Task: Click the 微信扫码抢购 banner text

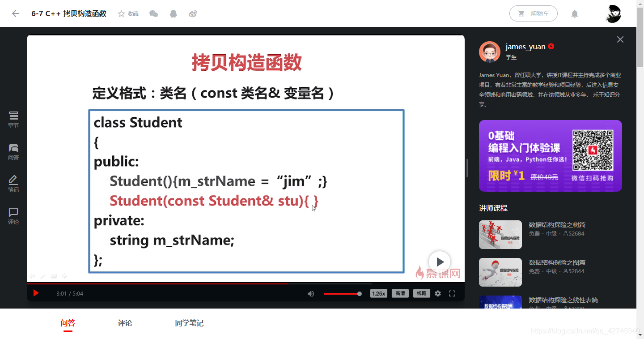Action: 593,178
